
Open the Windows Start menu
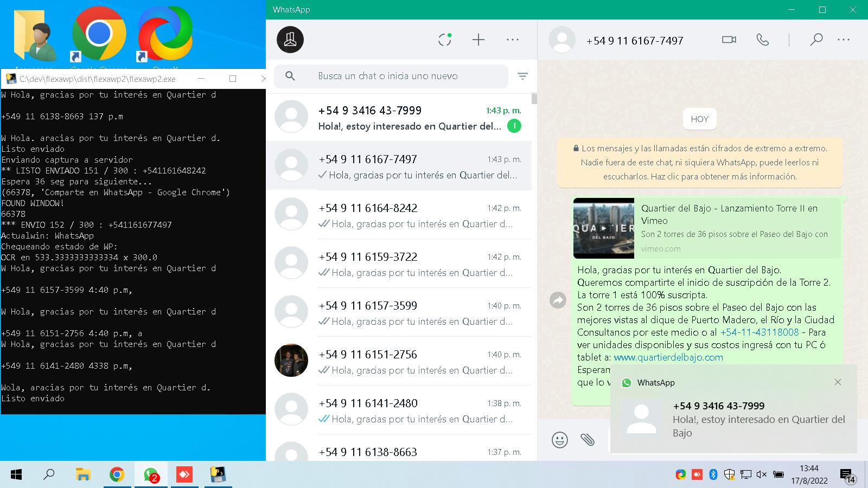tap(16, 475)
